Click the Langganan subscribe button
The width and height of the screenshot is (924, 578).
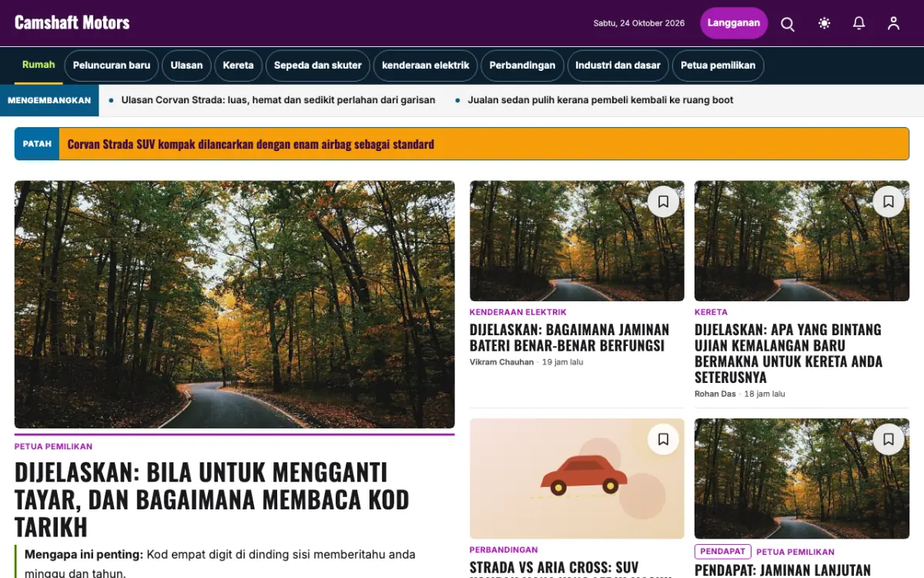[x=734, y=23]
